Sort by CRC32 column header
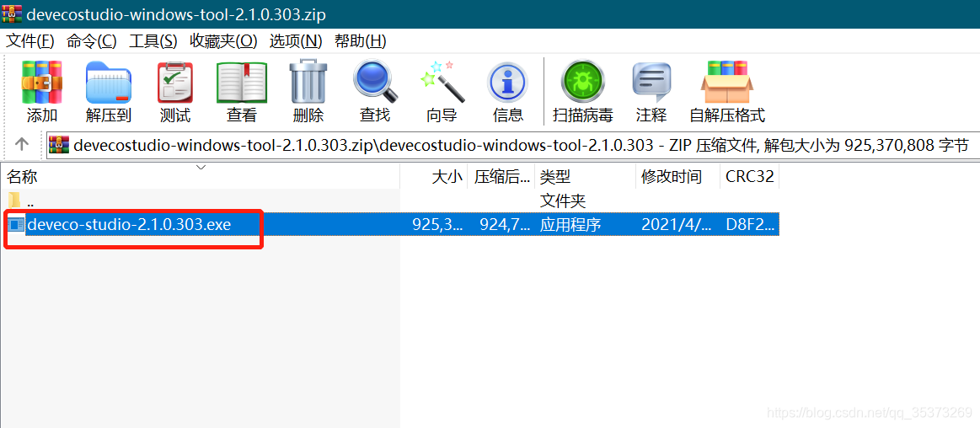 [x=749, y=177]
